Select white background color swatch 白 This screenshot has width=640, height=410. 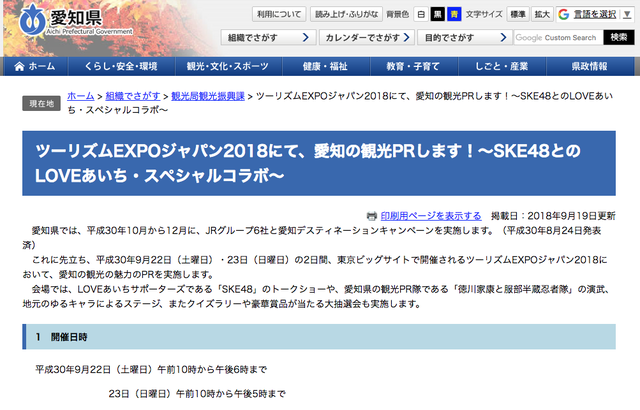point(421,14)
